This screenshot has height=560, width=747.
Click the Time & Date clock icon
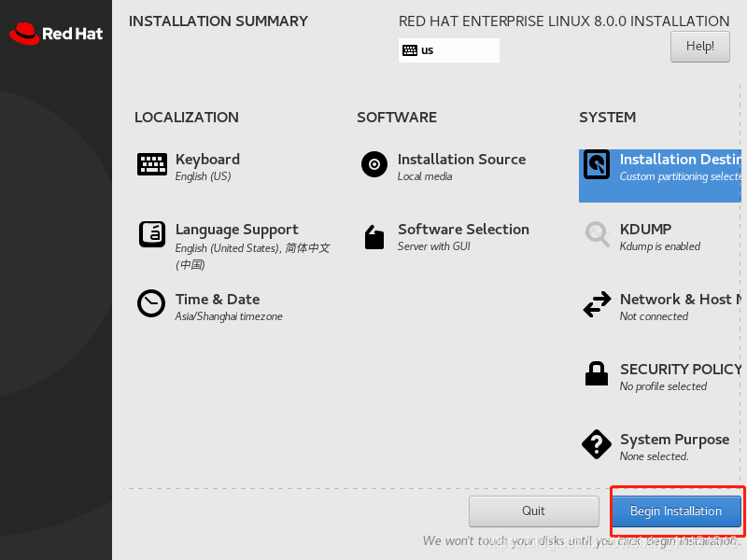pyautogui.click(x=151, y=303)
